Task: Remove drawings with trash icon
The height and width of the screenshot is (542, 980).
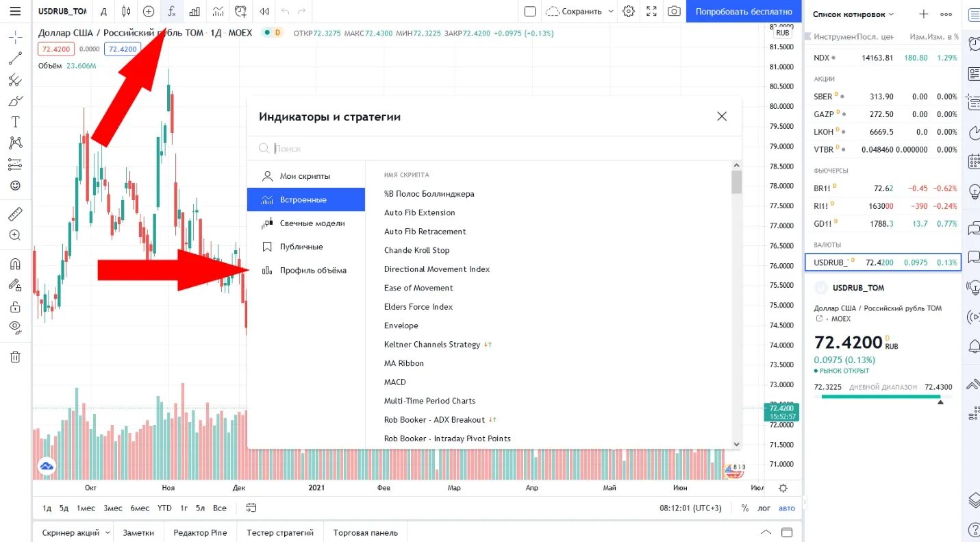Action: [15, 356]
